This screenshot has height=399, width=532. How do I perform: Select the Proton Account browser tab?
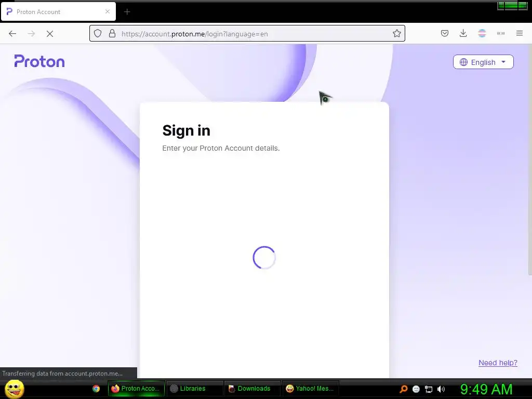58,11
